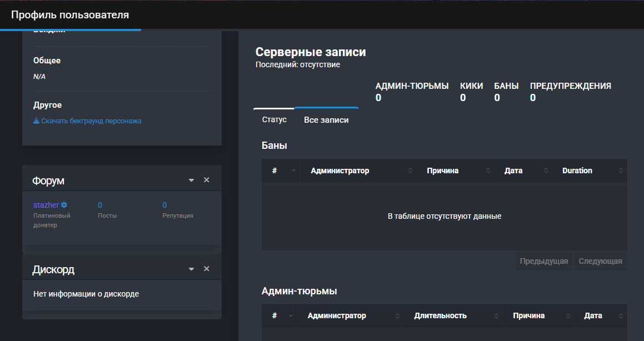Open the Все записи tab
The height and width of the screenshot is (341, 644).
click(326, 119)
